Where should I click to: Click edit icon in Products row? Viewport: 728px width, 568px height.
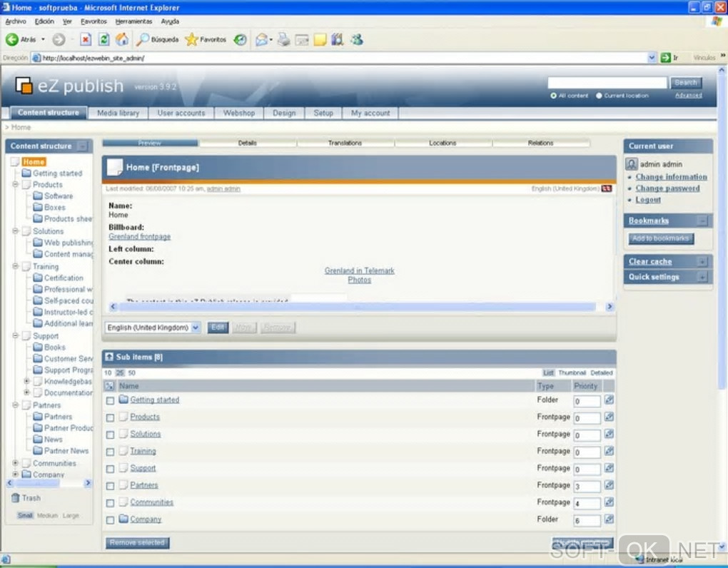(x=609, y=417)
